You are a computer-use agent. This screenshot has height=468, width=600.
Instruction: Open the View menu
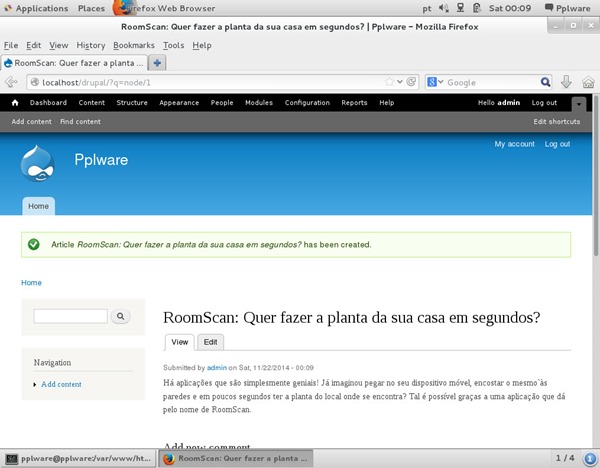coord(59,45)
